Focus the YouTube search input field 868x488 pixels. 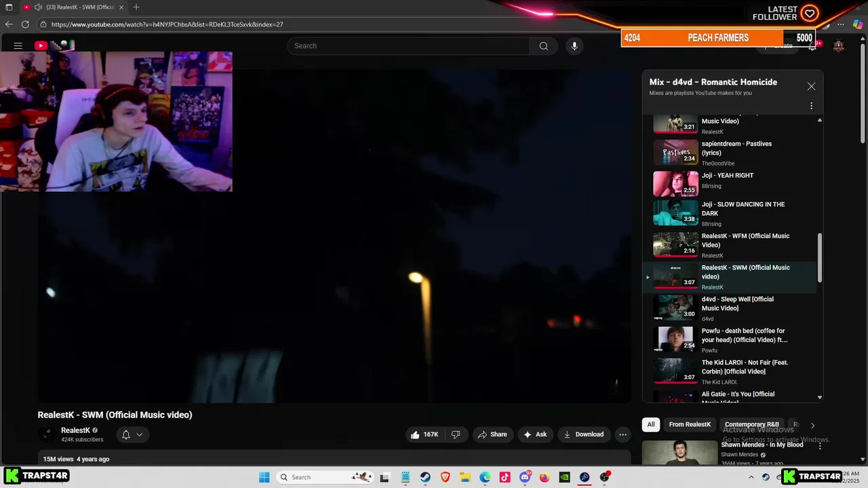point(408,46)
